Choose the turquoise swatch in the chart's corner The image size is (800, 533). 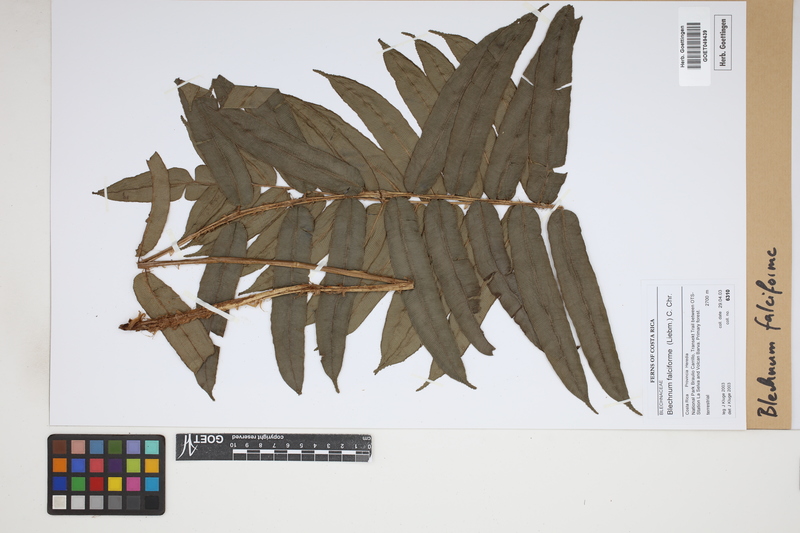pos(151,447)
